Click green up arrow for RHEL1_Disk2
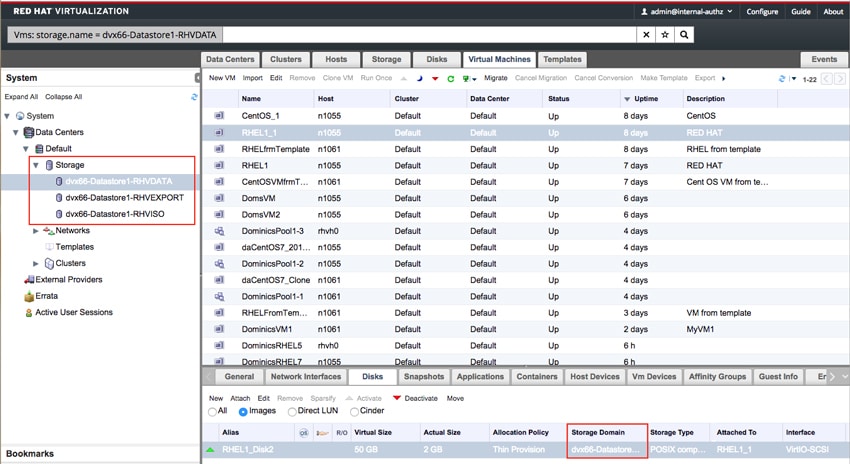Image resolution: width=850 pixels, height=464 pixels. pos(210,449)
